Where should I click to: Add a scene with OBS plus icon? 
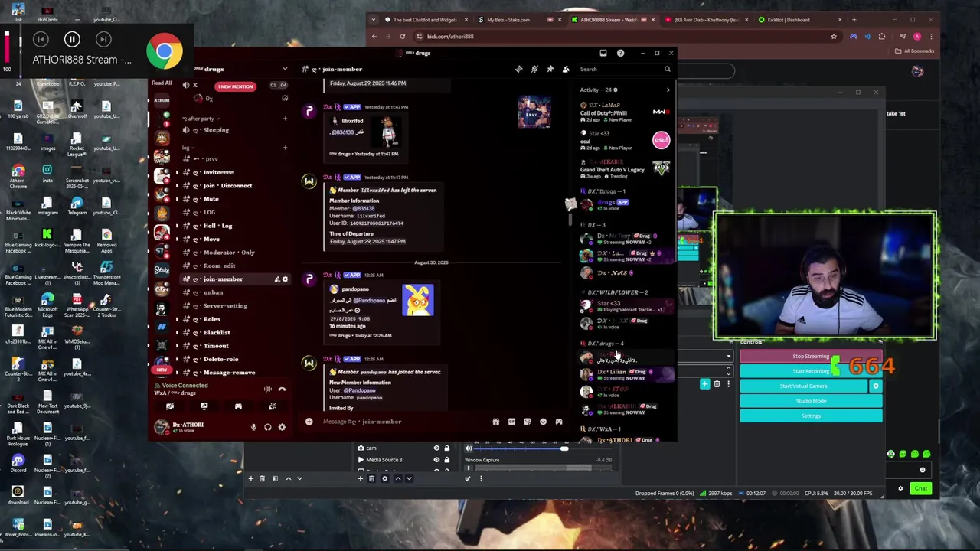(x=250, y=478)
